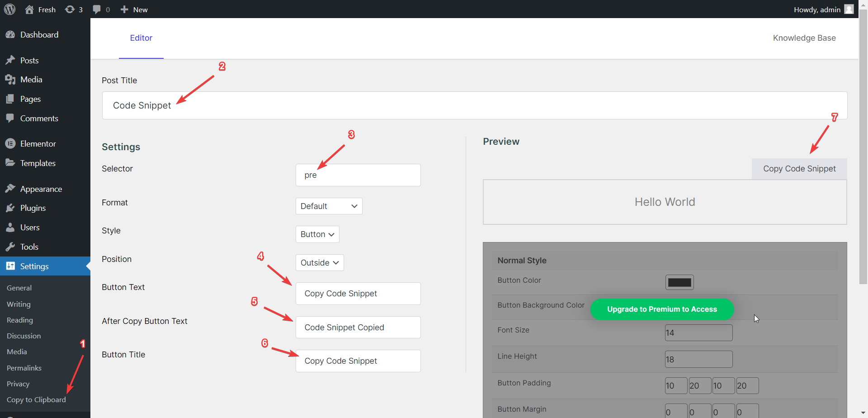The width and height of the screenshot is (868, 418).
Task: Open Permalinks settings submenu item
Action: pos(24,368)
